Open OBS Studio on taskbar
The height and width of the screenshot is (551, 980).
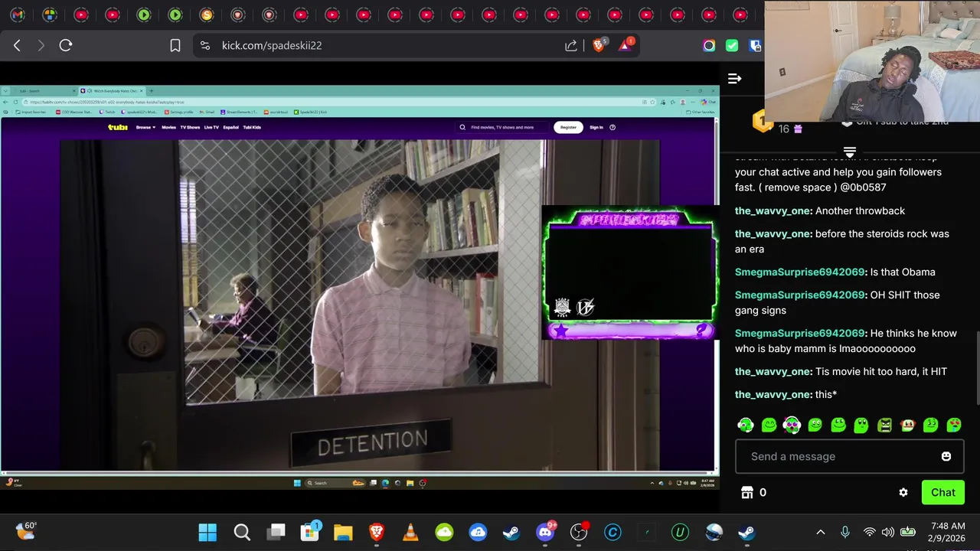click(579, 532)
